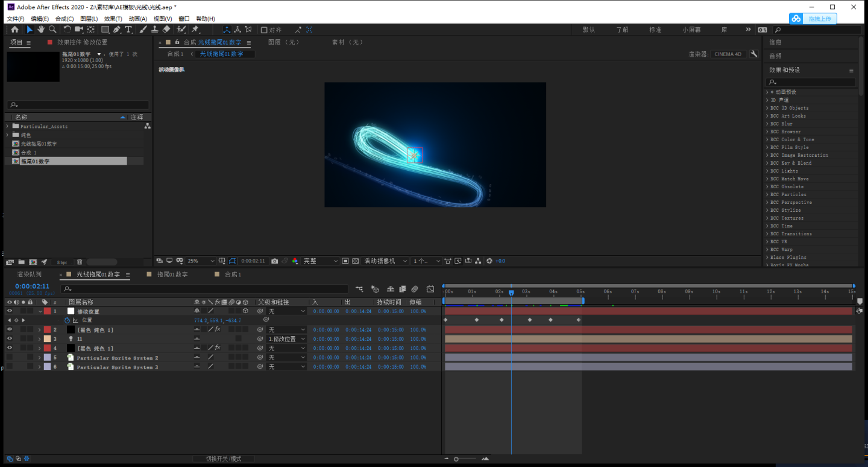This screenshot has height=467, width=868.
Task: Select the Rectangle shape tool
Action: click(x=105, y=30)
